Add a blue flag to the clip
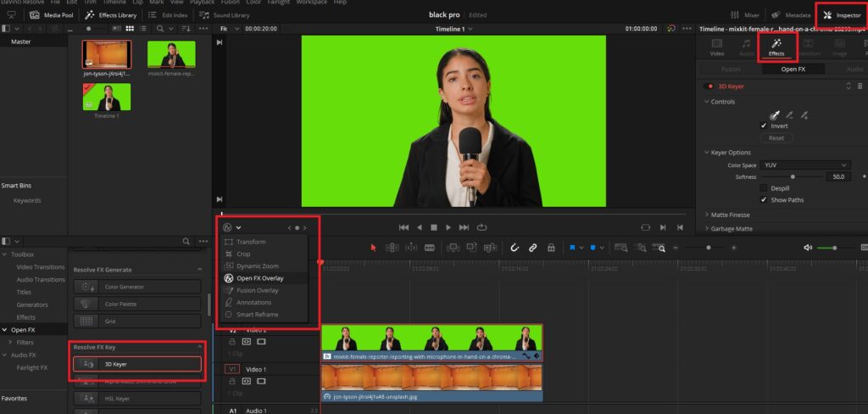 pyautogui.click(x=572, y=248)
